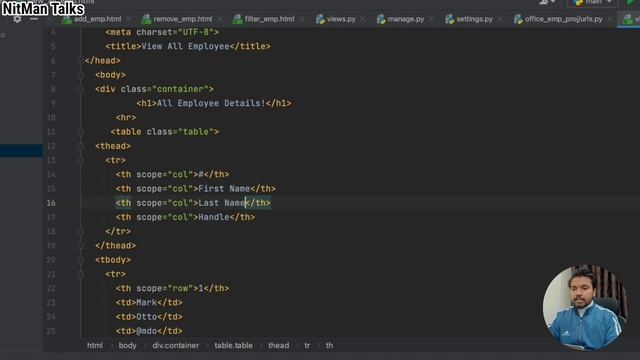Collapse the div container fold on line 8
640x360 pixels.
(x=80, y=89)
